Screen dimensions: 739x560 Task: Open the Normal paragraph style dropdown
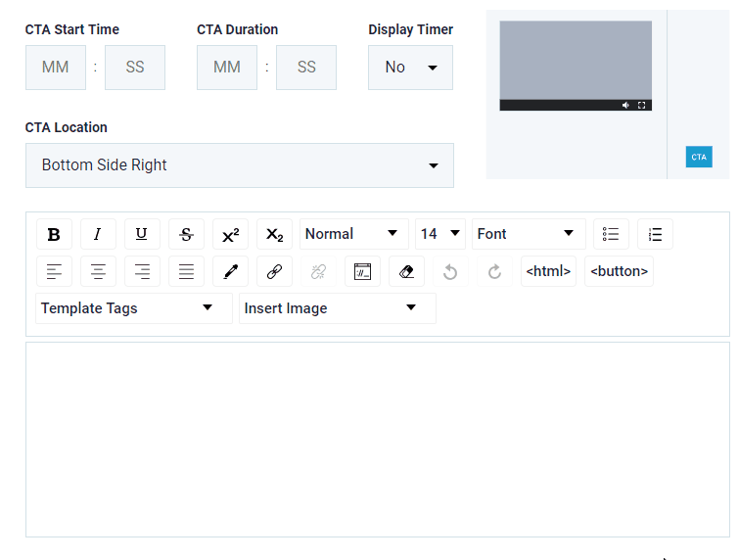[354, 234]
